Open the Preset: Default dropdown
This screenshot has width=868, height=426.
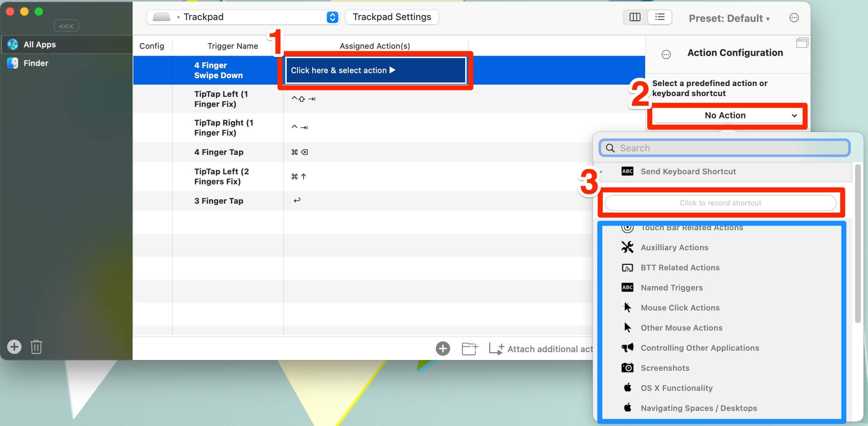[729, 18]
